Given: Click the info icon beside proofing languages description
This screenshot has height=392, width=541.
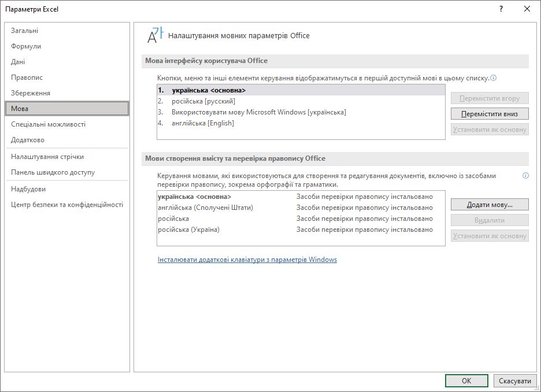Looking at the screenshot, I should click(525, 176).
